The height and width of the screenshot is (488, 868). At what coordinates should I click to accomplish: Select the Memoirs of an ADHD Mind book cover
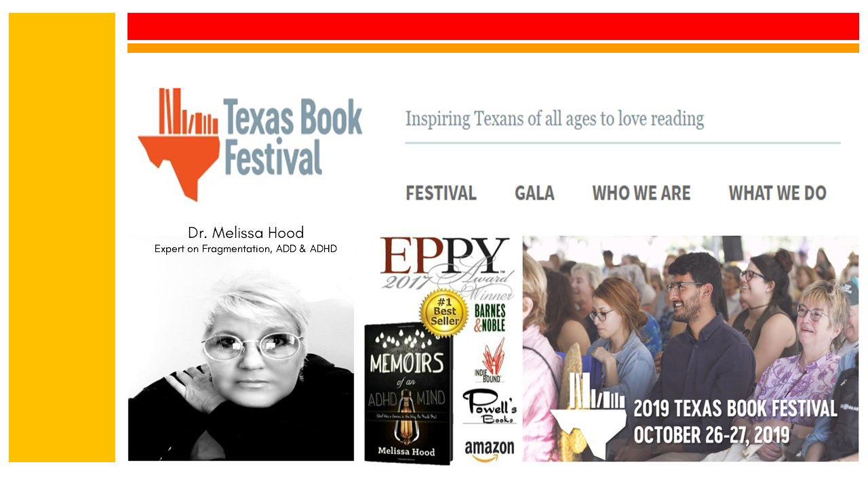[x=408, y=393]
